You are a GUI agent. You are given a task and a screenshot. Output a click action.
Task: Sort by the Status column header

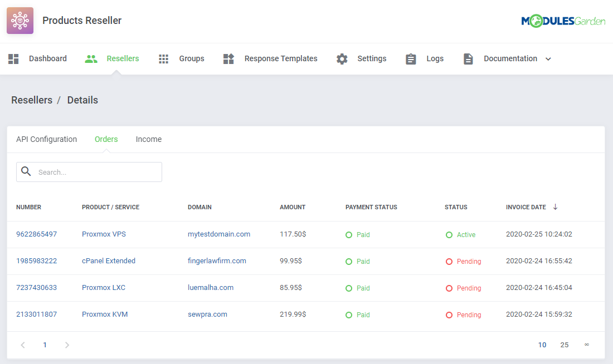tap(456, 208)
